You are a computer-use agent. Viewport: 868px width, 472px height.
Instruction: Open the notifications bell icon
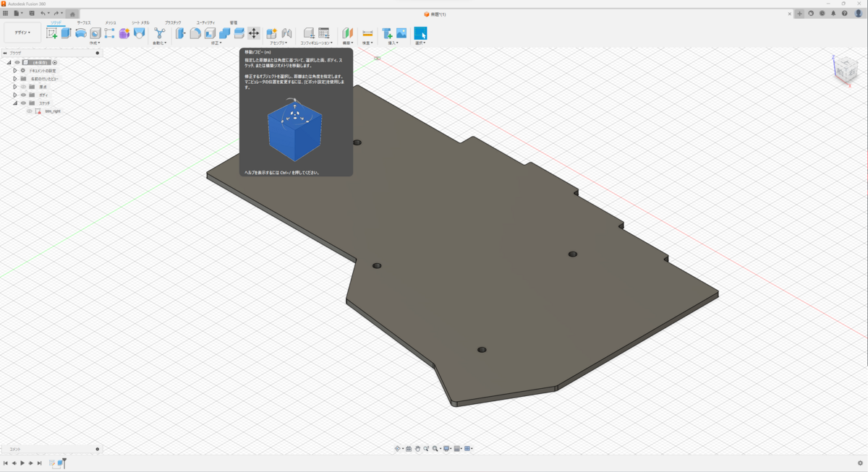(833, 13)
